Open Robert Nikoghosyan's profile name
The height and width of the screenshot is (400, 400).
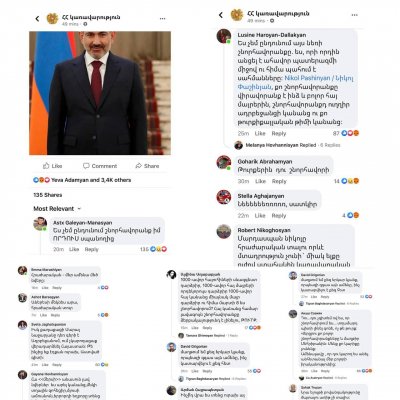click(x=264, y=230)
